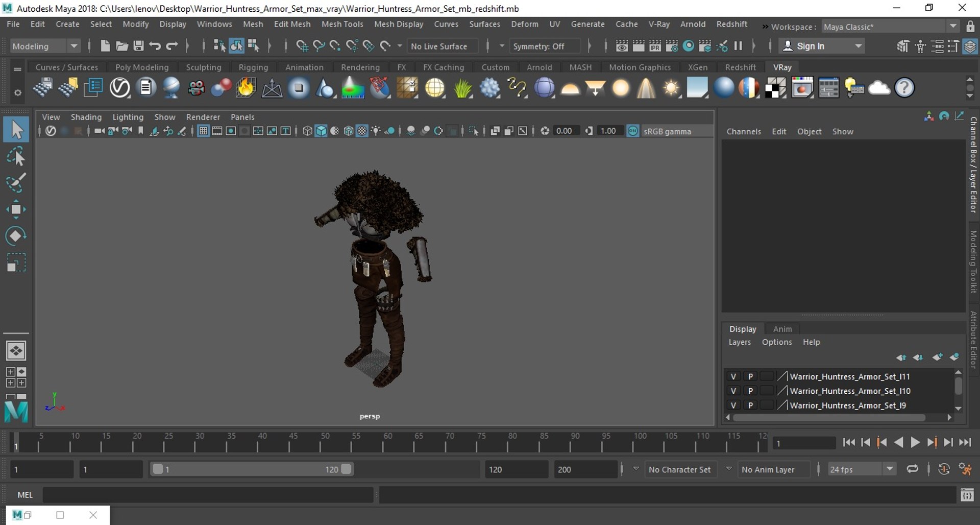Click the playback range slider bar
The image size is (980, 525).
[252, 469]
